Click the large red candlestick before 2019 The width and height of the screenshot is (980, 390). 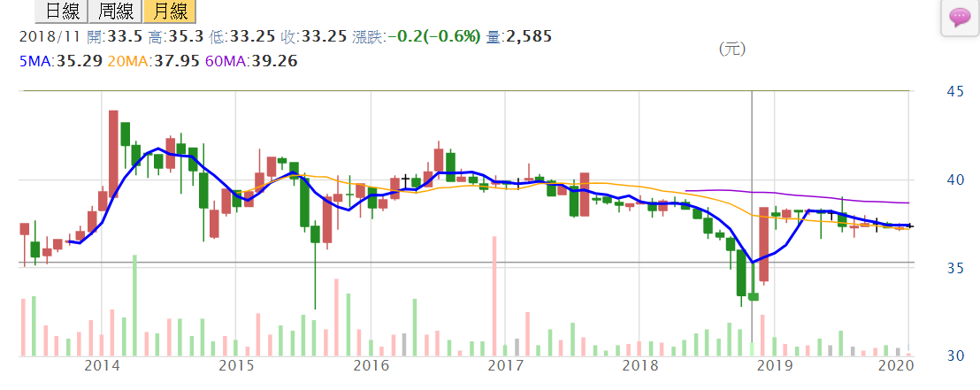763,244
